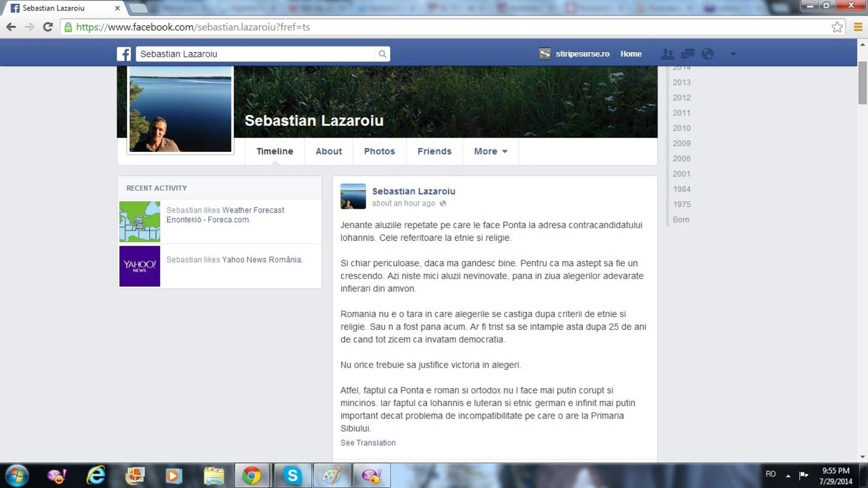Reload the page

(48, 27)
